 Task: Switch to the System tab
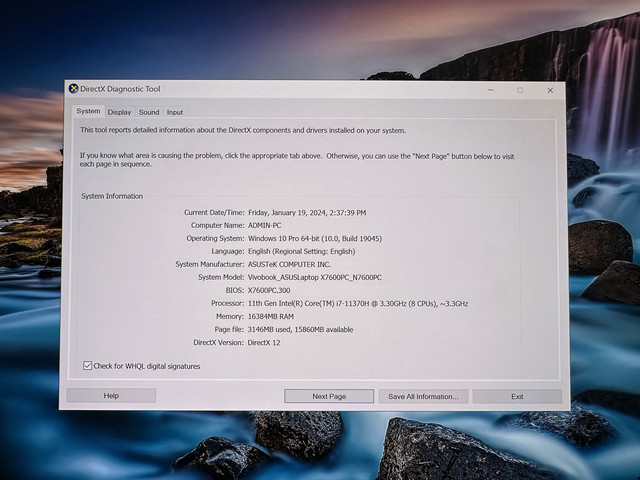pyautogui.click(x=88, y=111)
